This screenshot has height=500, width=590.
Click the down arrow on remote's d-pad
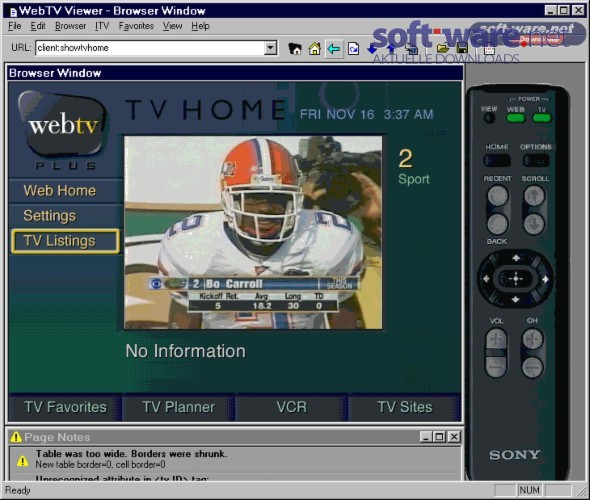coord(516,299)
